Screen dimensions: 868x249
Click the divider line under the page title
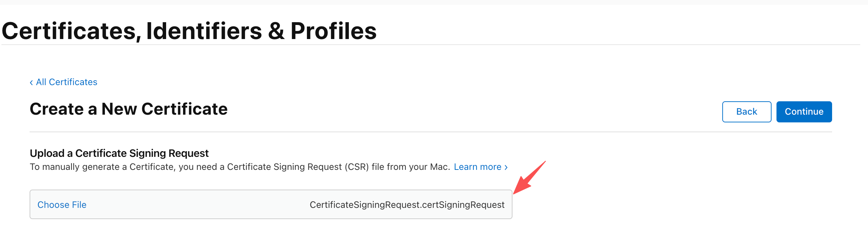point(598,45)
